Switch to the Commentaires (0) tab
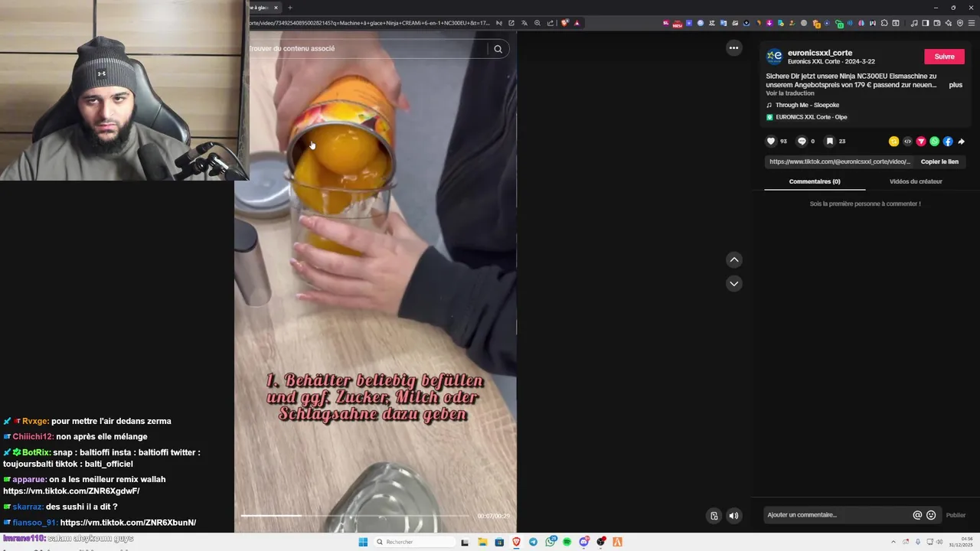Screen dimensions: 980x551 (x=815, y=181)
